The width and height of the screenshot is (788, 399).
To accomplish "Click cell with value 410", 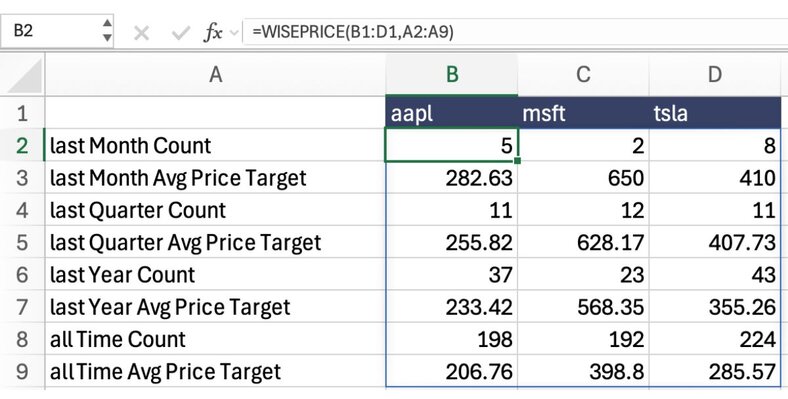I will click(x=715, y=177).
